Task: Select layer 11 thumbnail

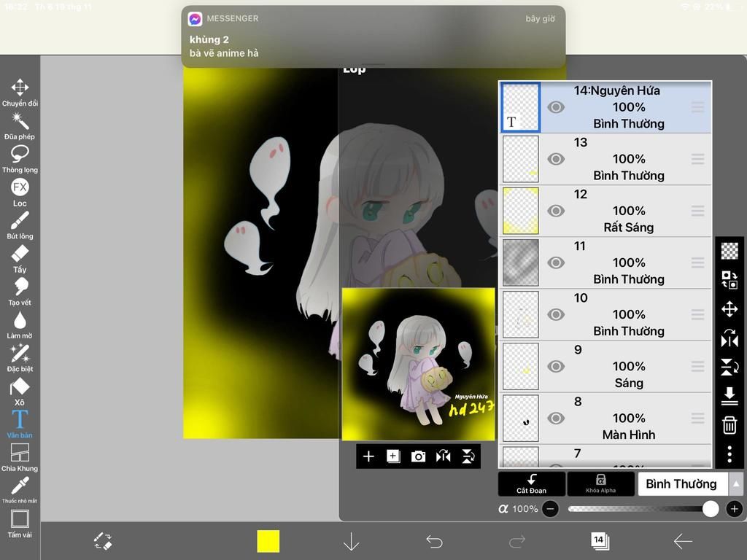Action: pos(521,262)
